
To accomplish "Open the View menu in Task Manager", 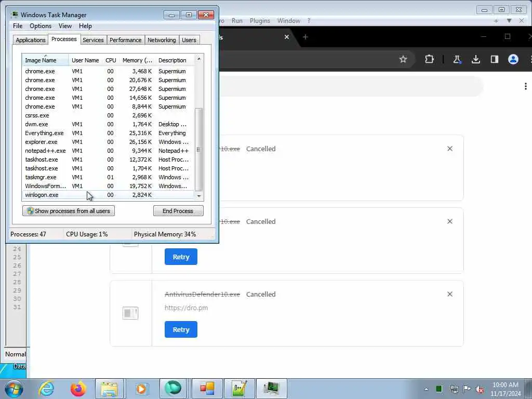I will [x=65, y=26].
